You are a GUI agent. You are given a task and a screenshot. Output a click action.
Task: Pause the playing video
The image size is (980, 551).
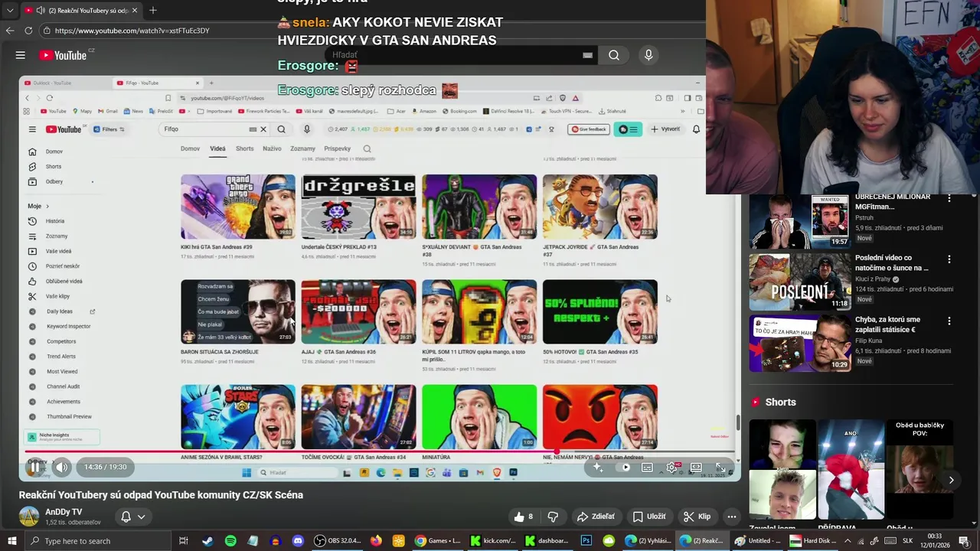coord(34,467)
